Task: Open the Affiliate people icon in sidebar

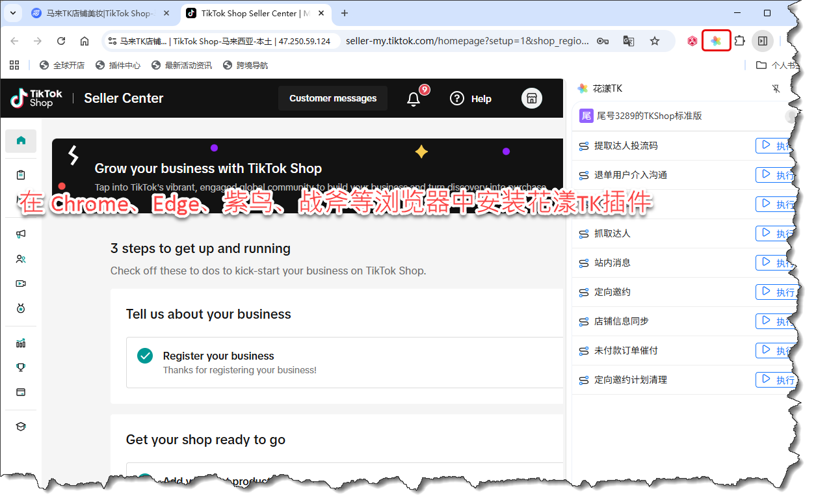Action: click(x=21, y=259)
